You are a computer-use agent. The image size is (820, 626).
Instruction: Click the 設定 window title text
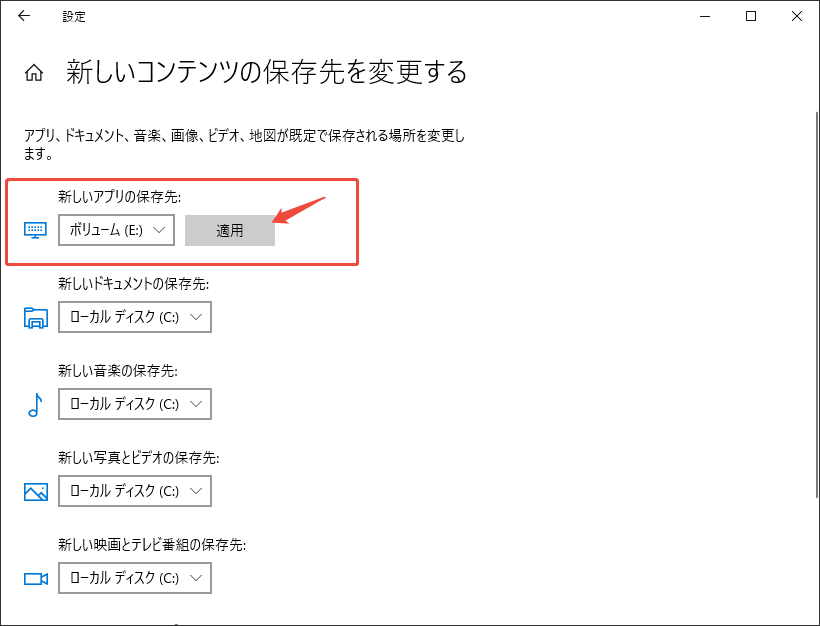(x=74, y=17)
